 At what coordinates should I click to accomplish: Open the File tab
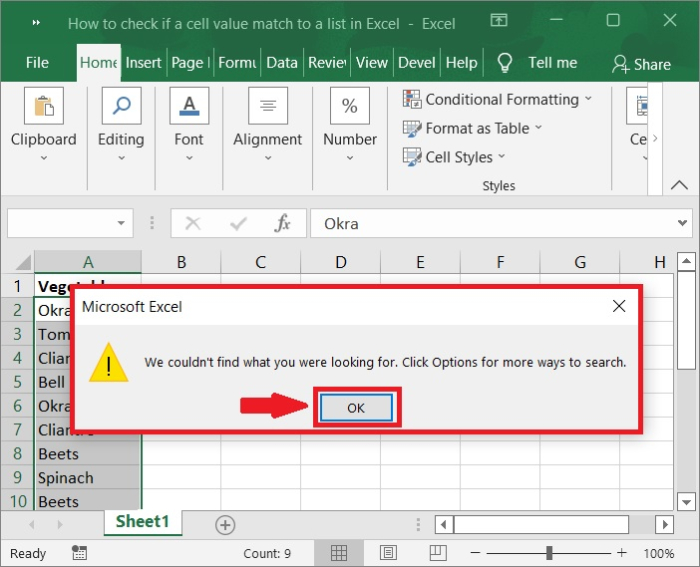(37, 63)
